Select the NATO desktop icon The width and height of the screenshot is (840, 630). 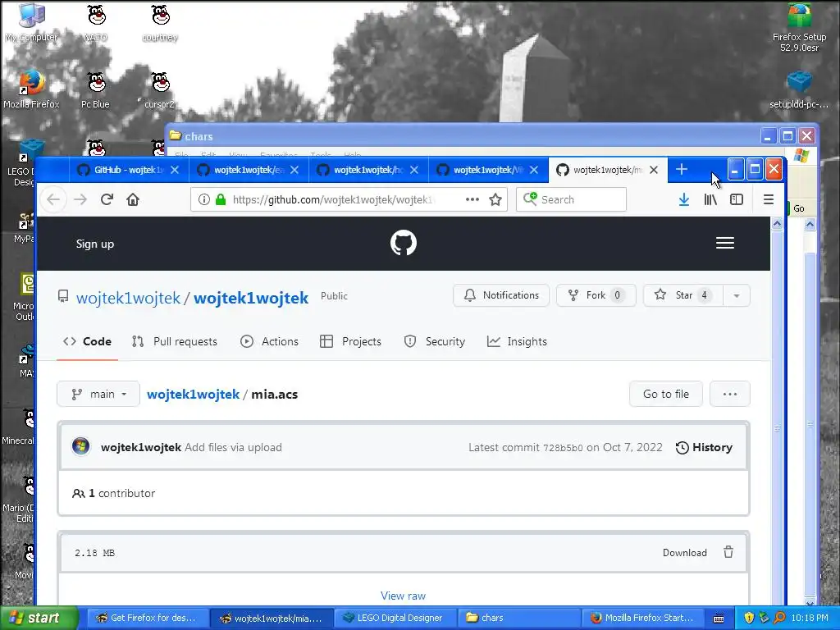click(x=96, y=23)
